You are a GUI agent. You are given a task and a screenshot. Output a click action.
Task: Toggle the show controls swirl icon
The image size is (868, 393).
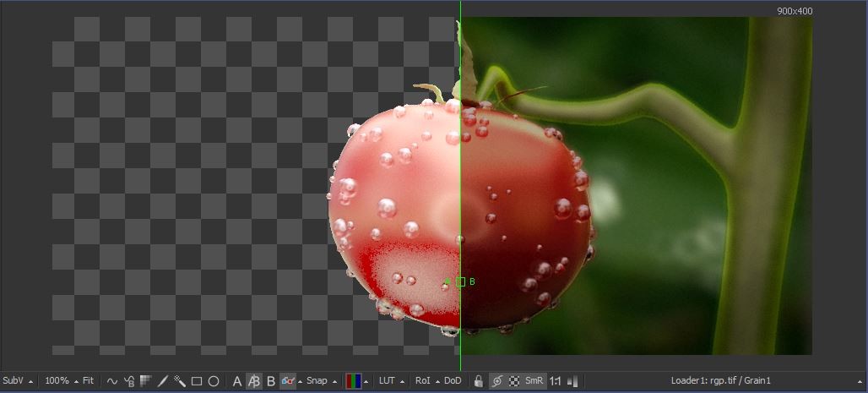pos(497,381)
